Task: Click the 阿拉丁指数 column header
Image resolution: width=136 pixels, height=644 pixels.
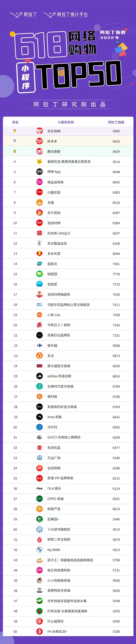Action: (116, 122)
